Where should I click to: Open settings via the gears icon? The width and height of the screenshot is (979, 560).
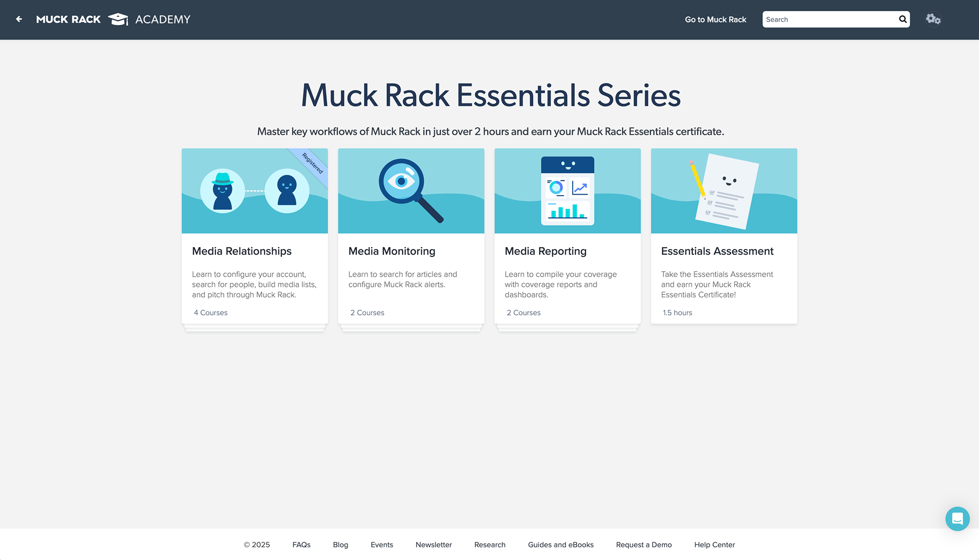click(x=933, y=19)
